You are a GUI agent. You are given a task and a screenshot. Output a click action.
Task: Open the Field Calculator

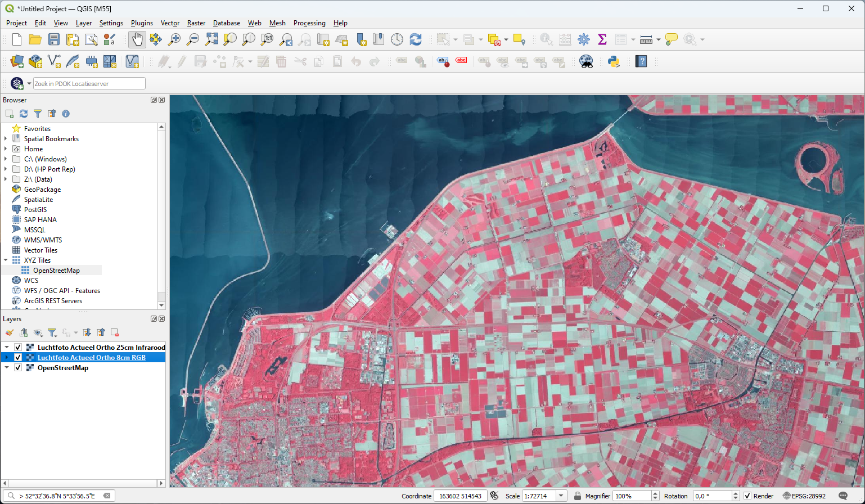pos(564,39)
